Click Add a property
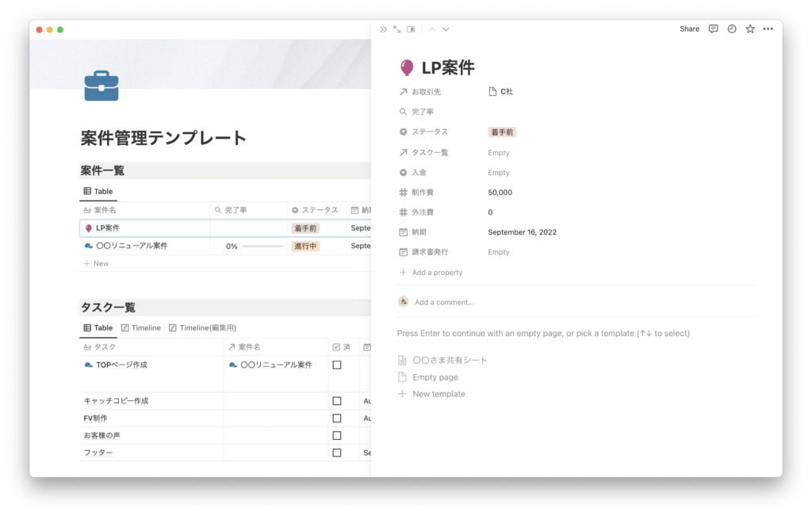The image size is (812, 516). (x=431, y=272)
